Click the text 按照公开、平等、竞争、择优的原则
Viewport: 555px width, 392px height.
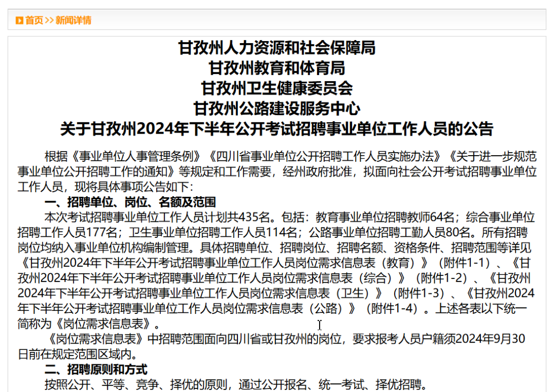pyautogui.click(x=136, y=384)
